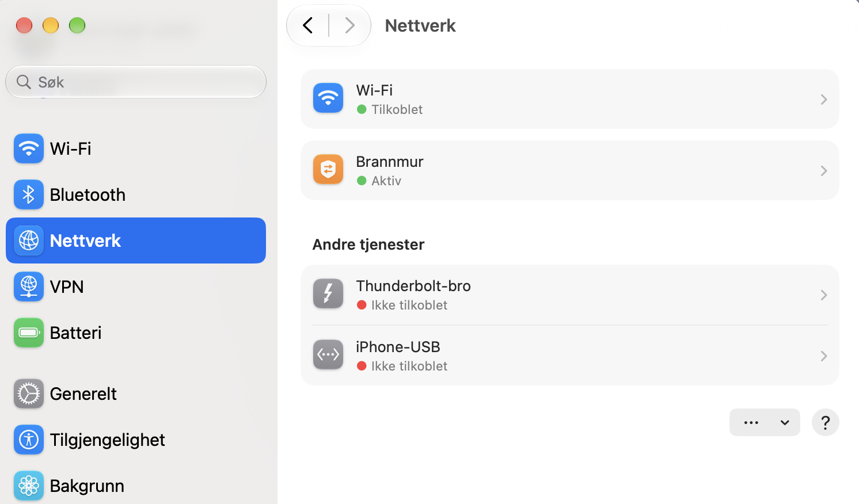Click 'Ikke tilkoblet' under iPhone-USB
859x504 pixels.
point(409,366)
